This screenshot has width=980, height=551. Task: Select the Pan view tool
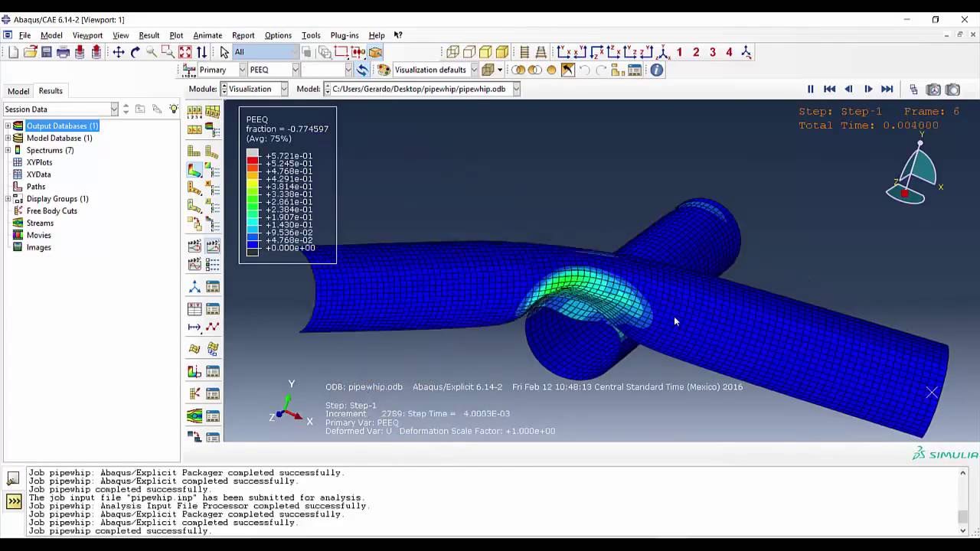coord(119,52)
